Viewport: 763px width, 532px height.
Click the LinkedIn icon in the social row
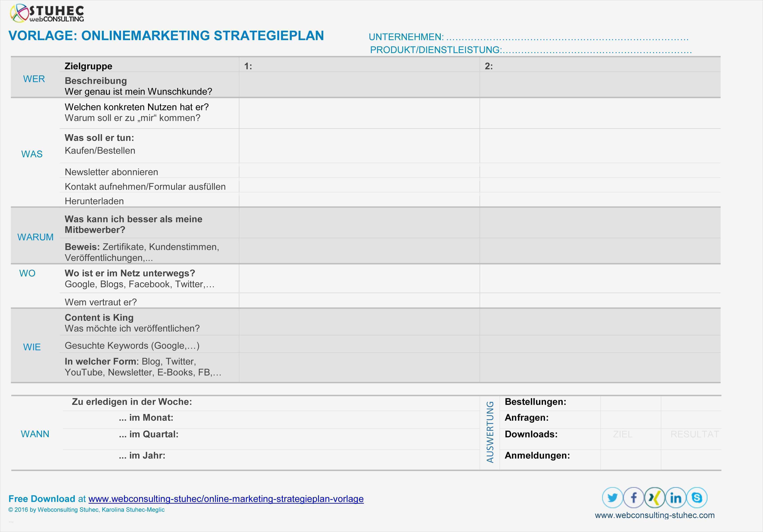click(x=676, y=498)
